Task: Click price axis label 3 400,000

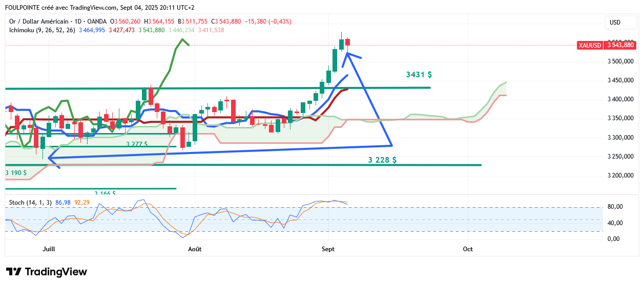Action: point(620,99)
